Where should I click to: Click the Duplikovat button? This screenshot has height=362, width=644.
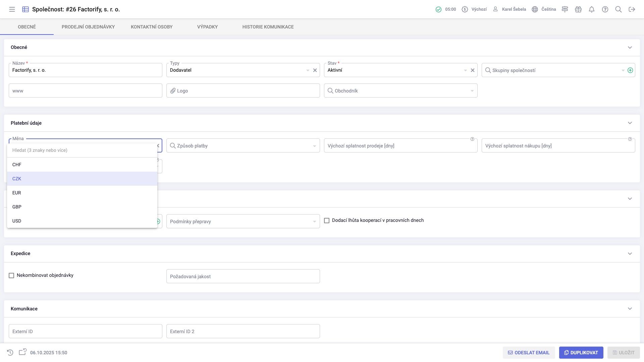pos(581,353)
